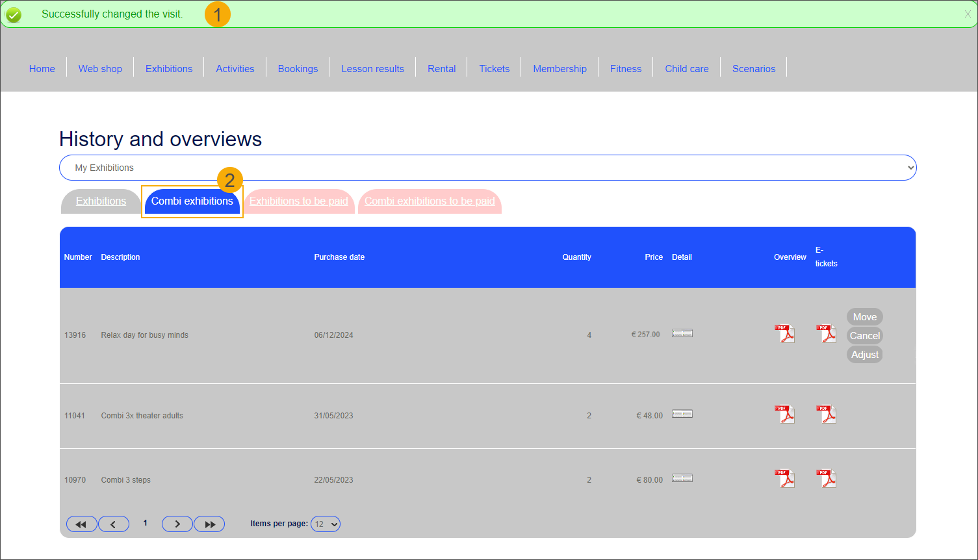Click Move button for booking 13916
The height and width of the screenshot is (560, 978).
(x=864, y=317)
